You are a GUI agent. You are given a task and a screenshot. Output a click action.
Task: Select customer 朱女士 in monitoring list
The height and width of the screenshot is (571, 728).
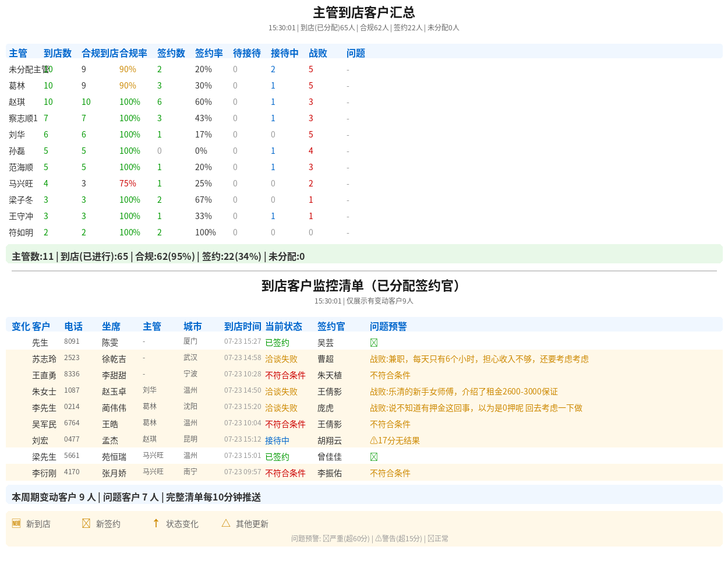click(x=44, y=392)
